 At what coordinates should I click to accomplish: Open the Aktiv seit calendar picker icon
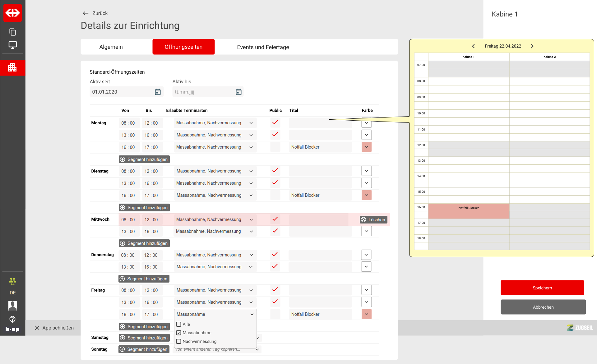158,92
